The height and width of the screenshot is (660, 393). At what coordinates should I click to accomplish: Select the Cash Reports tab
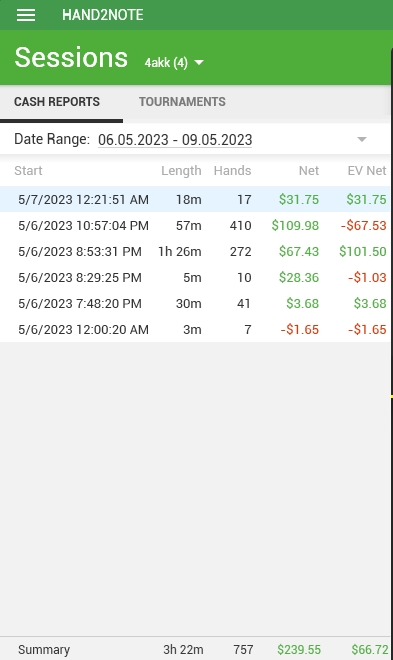pos(57,101)
